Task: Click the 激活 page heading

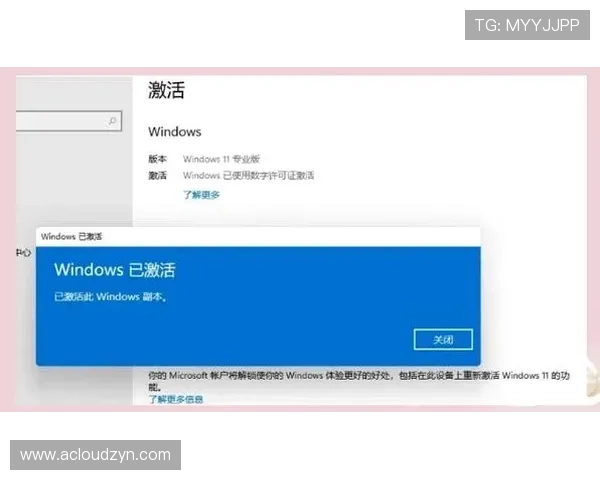Action: [166, 90]
